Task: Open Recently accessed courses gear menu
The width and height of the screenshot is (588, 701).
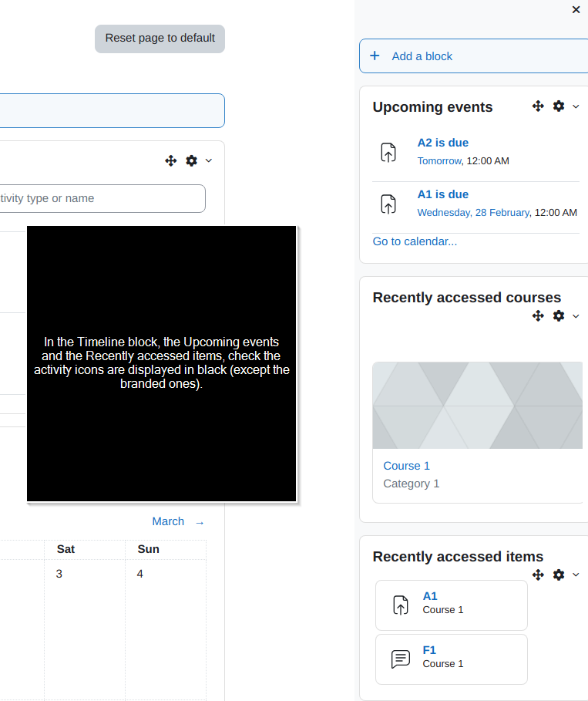Action: pos(559,315)
